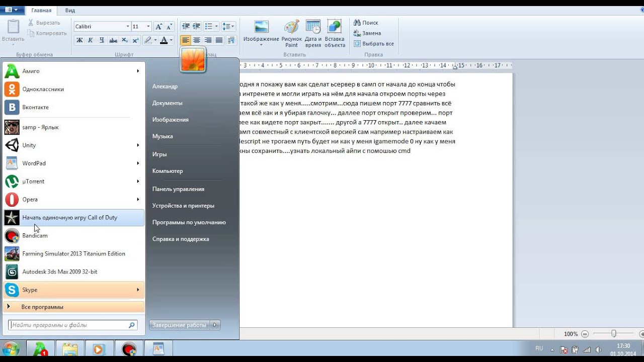Shrink font size with smaller A icon

pyautogui.click(x=170, y=26)
